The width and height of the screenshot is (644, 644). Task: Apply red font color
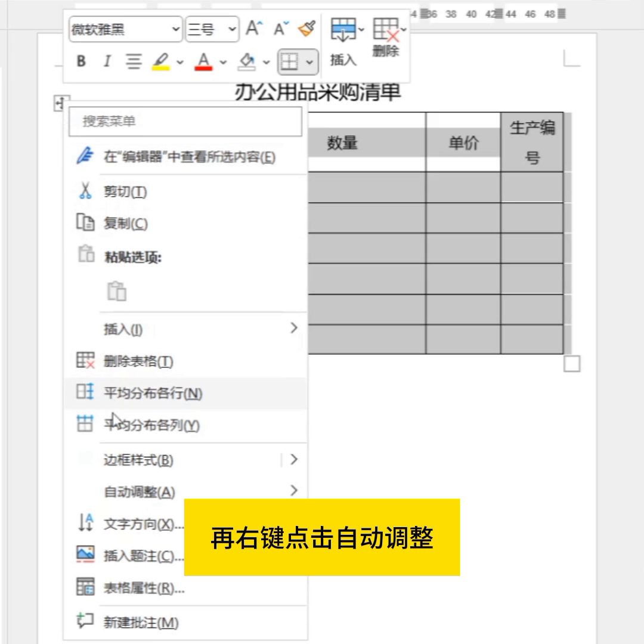203,61
